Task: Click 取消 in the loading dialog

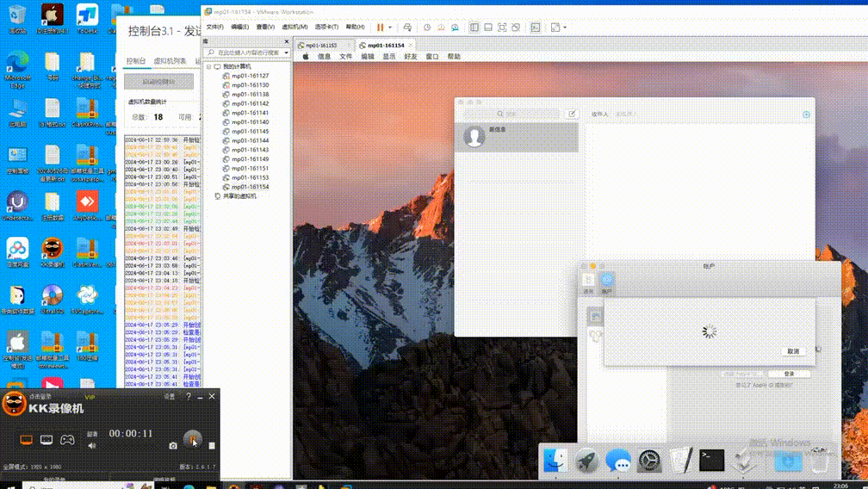Action: (793, 351)
